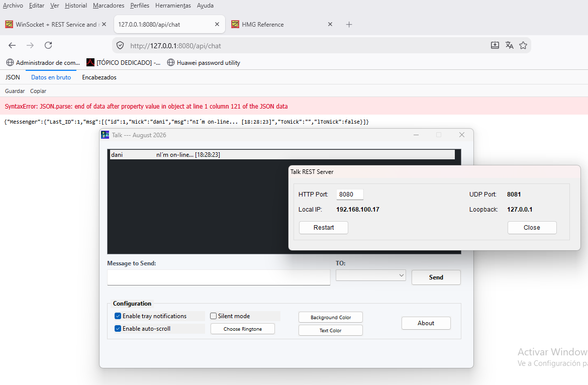This screenshot has width=588, height=385.
Task: Click the HTTP Port input field
Action: (350, 194)
